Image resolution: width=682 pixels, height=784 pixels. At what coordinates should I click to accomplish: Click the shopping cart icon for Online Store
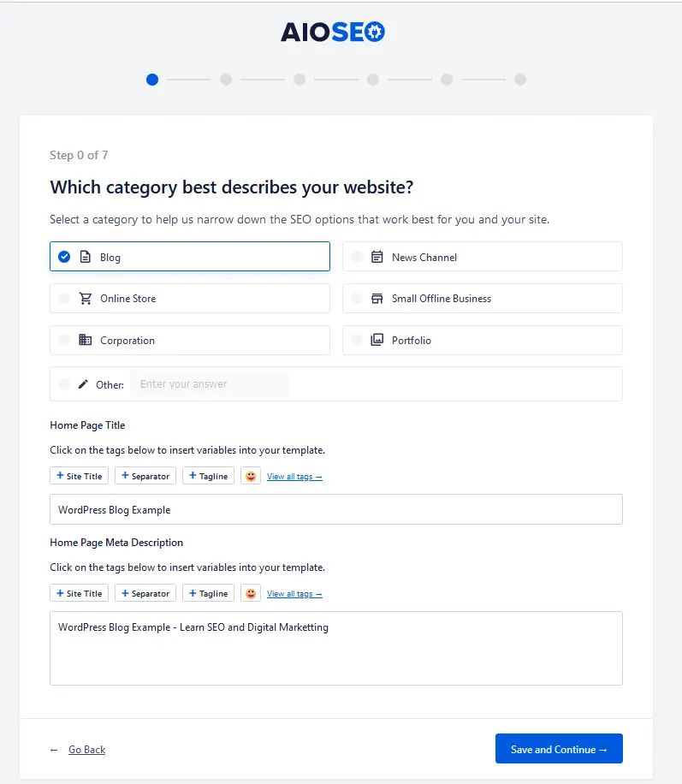86,299
